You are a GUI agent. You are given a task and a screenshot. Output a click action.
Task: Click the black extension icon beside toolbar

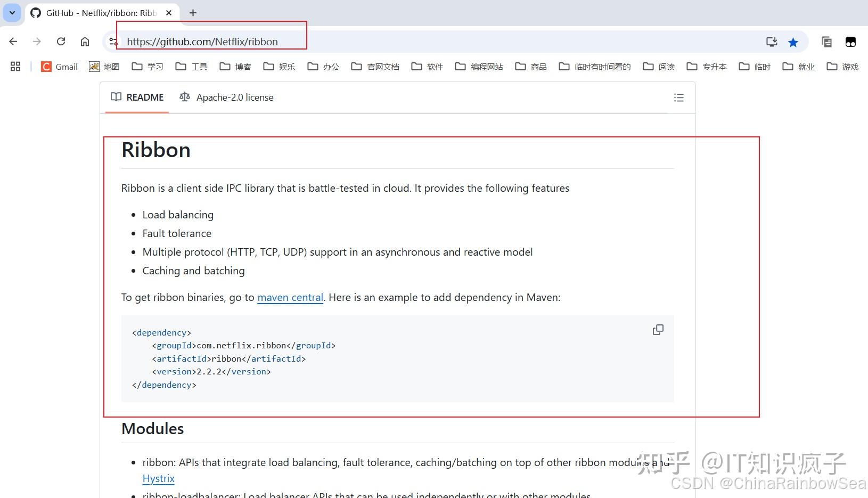coord(850,42)
